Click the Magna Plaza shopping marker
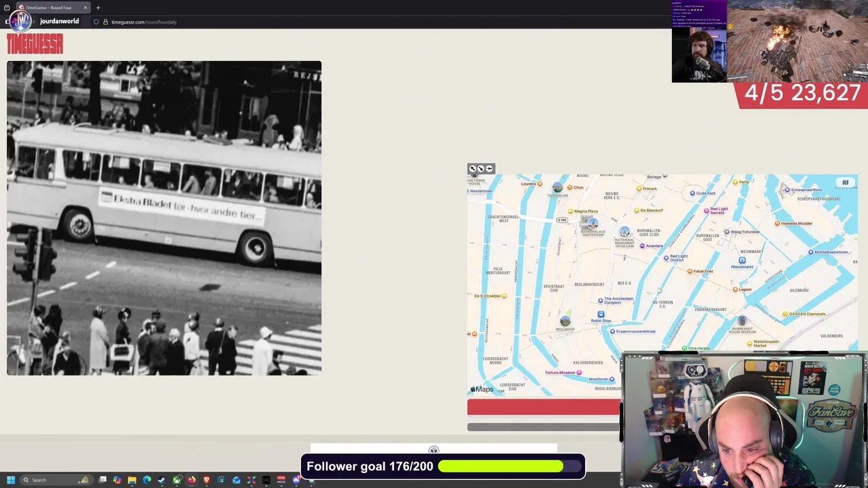The width and height of the screenshot is (868, 488). click(x=570, y=211)
